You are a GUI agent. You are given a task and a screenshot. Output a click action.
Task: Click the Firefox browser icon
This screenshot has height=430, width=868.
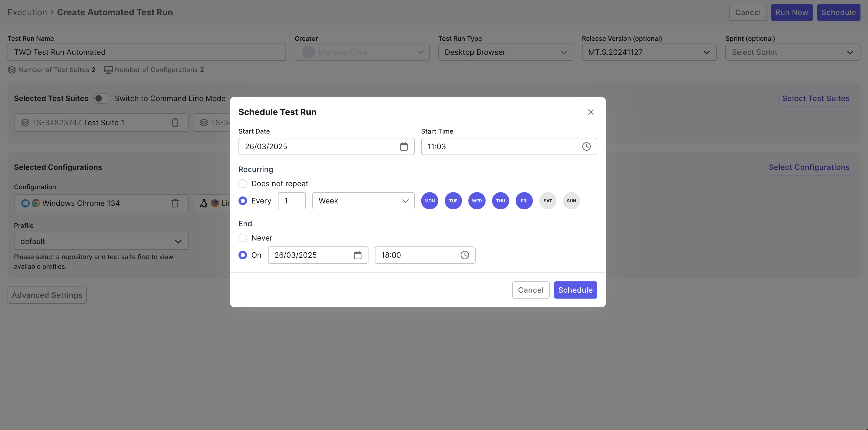pyautogui.click(x=215, y=203)
